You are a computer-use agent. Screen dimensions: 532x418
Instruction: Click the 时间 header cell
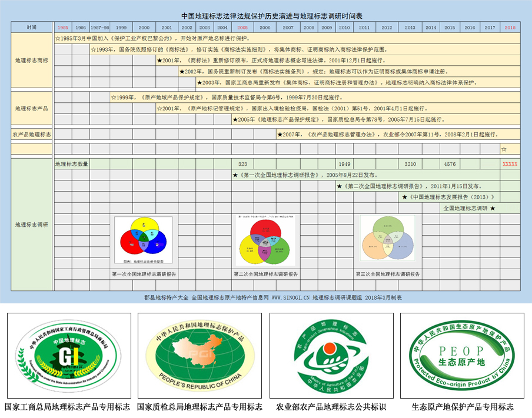point(32,27)
